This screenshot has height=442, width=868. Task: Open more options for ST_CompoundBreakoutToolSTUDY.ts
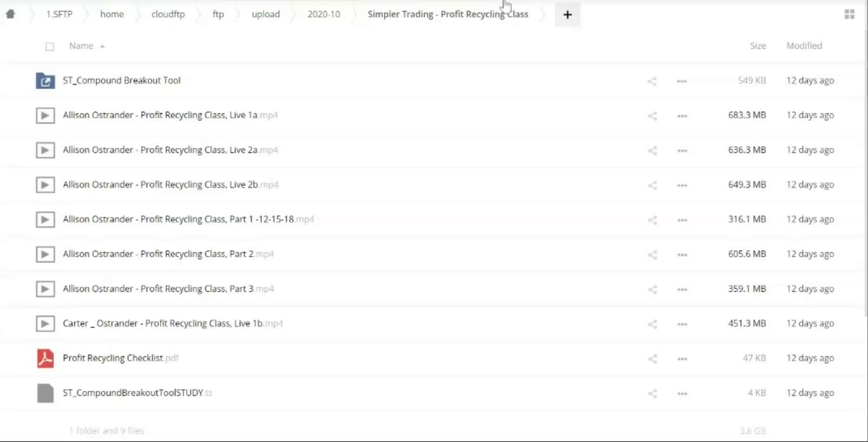tap(682, 394)
